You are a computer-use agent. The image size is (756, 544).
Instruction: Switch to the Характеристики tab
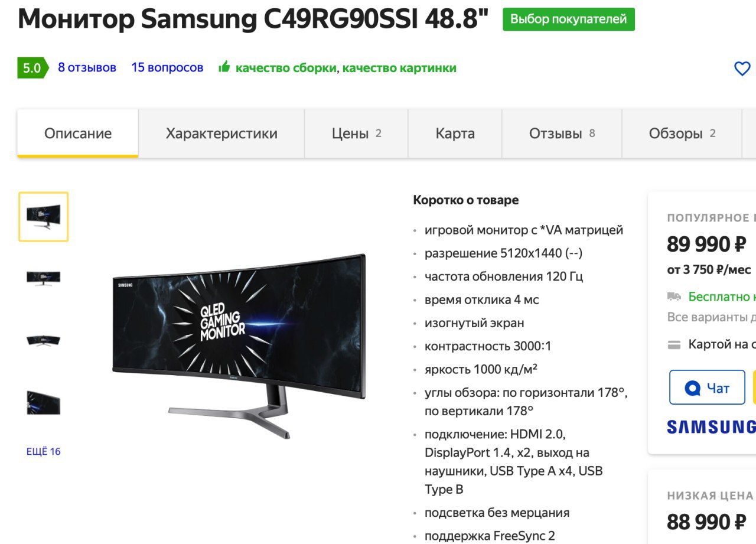tap(221, 133)
